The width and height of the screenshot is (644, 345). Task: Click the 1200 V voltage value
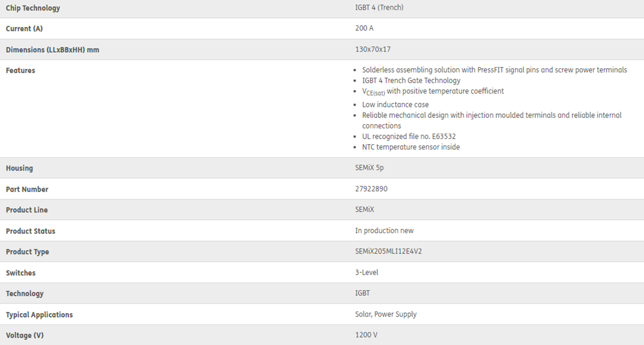point(366,335)
